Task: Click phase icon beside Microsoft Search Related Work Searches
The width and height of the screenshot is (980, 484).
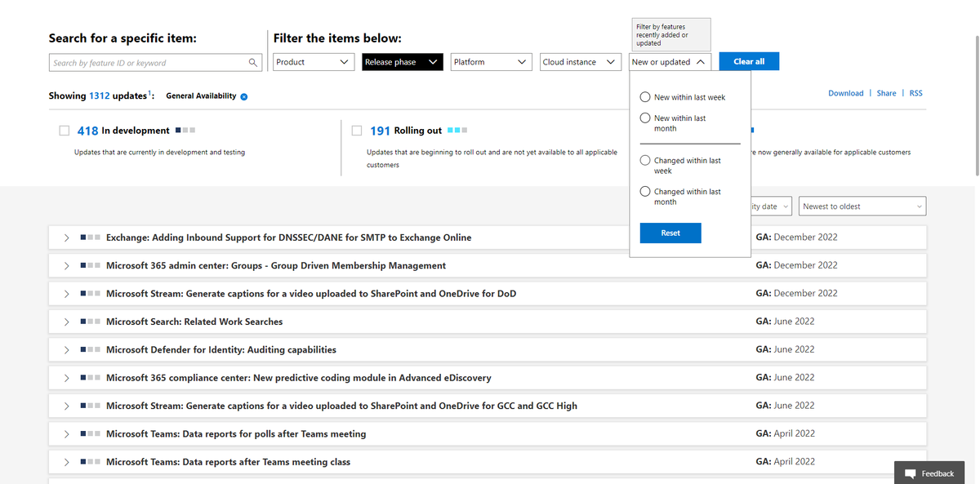Action: coord(91,322)
